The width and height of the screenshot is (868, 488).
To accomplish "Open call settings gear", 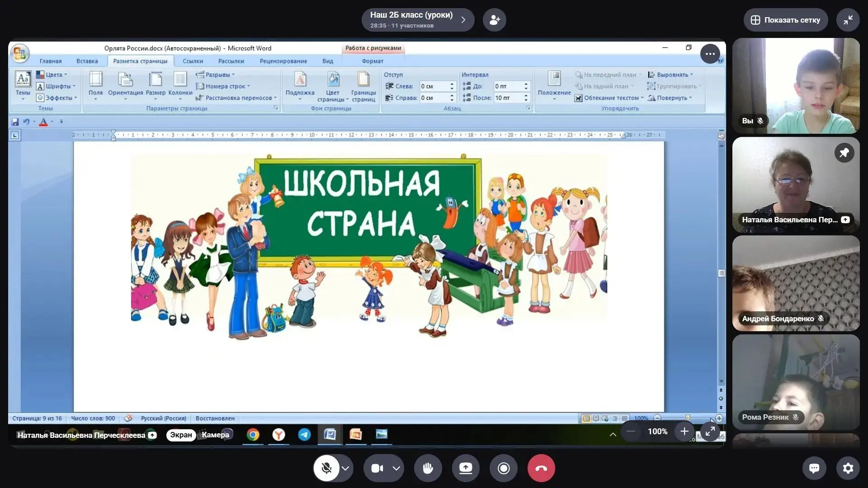I will (x=848, y=468).
